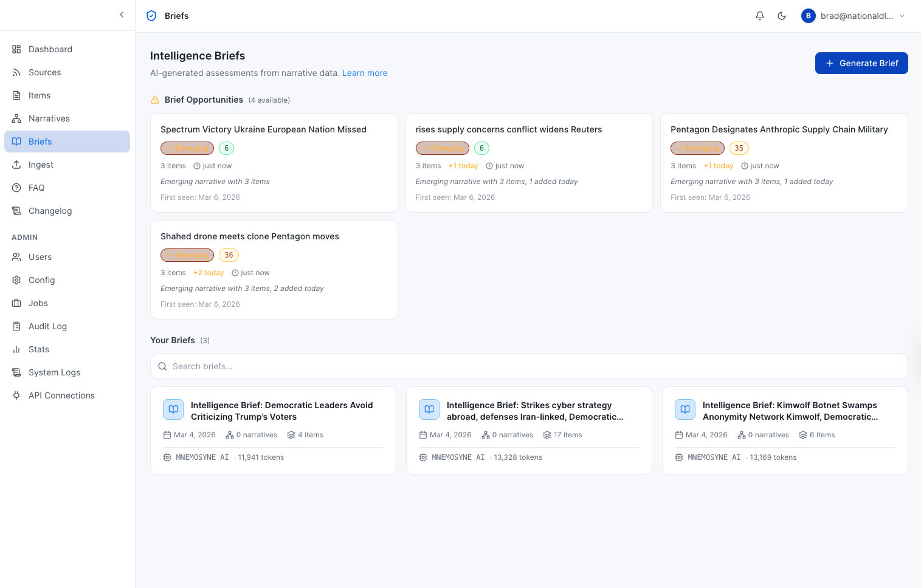Viewport: 921px width, 588px height.
Task: Follow the Learn more link
Action: 364,73
